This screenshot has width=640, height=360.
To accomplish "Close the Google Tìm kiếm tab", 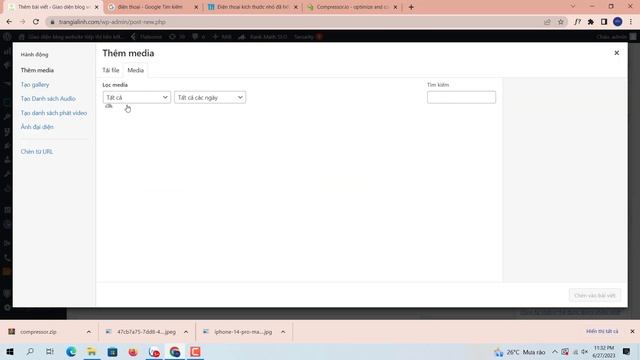I will click(x=196, y=7).
